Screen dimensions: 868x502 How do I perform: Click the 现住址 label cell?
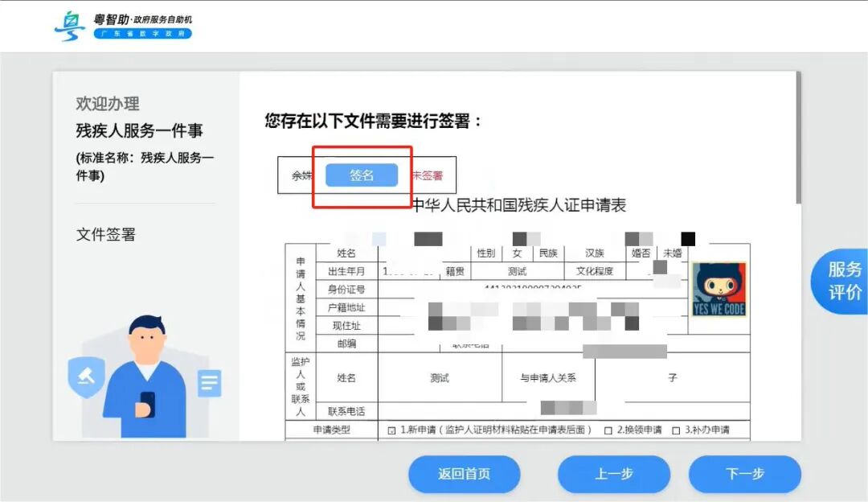346,325
